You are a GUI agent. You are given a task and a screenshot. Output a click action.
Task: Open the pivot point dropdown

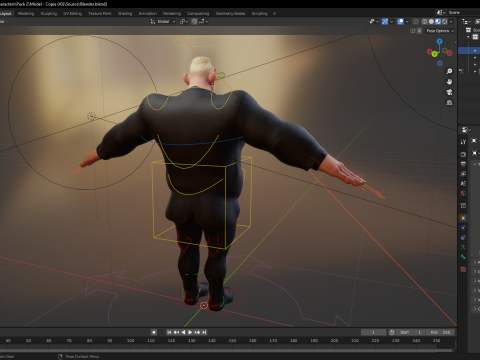pos(184,21)
